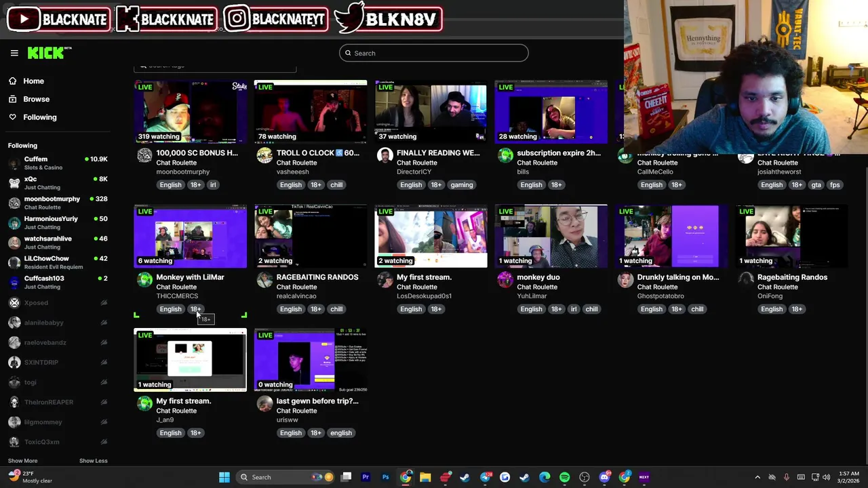Open offline channel SXINTDRIP
Viewport: 868px width, 488px height.
click(x=58, y=362)
